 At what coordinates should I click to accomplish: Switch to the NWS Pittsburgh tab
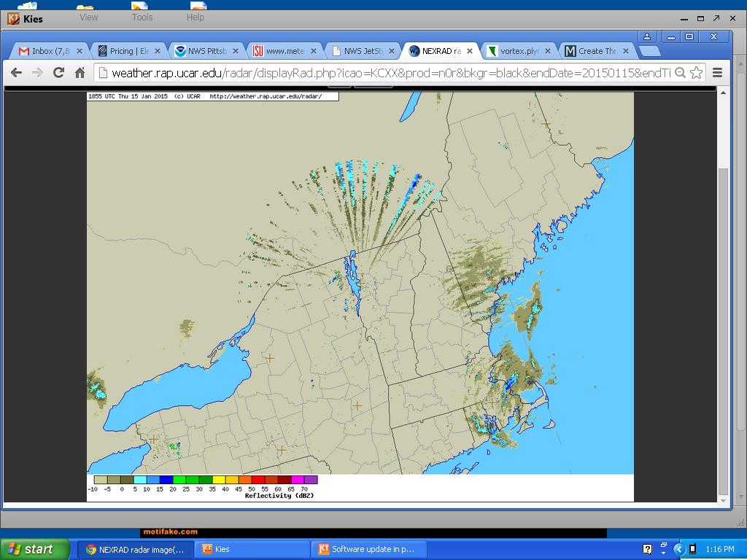pos(206,51)
